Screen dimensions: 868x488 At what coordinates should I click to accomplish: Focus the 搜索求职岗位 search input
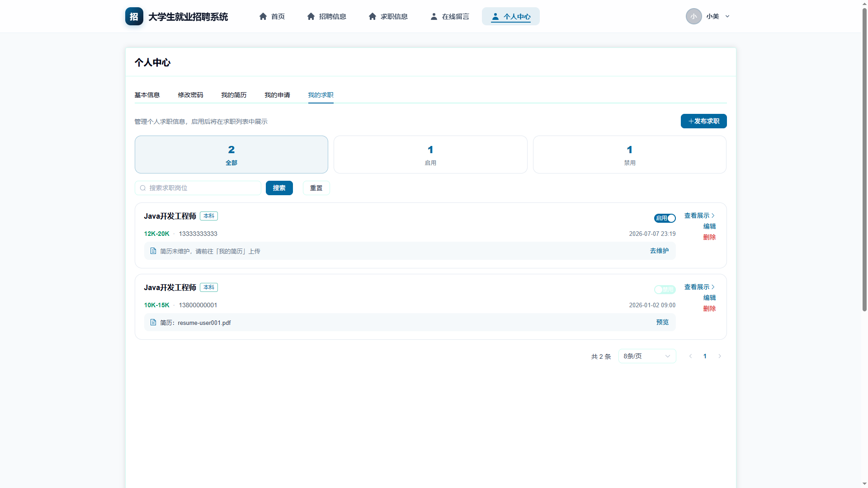pyautogui.click(x=198, y=188)
